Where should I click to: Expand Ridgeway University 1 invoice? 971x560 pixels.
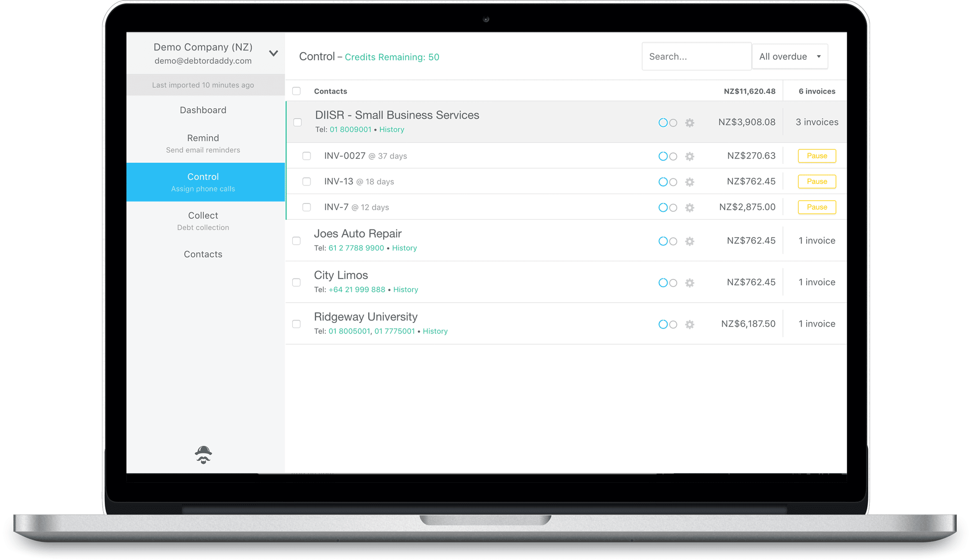point(817,324)
